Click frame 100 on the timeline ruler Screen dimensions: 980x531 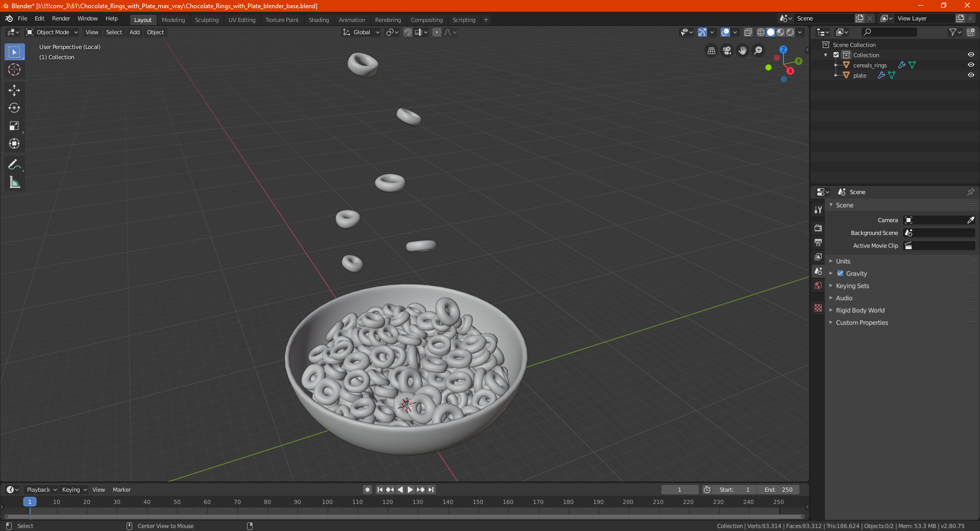327,502
